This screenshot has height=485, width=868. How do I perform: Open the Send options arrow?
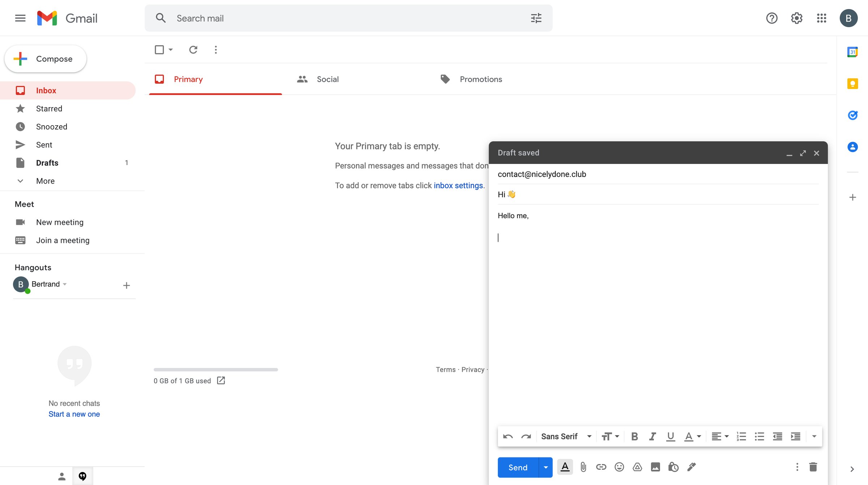[x=546, y=467]
